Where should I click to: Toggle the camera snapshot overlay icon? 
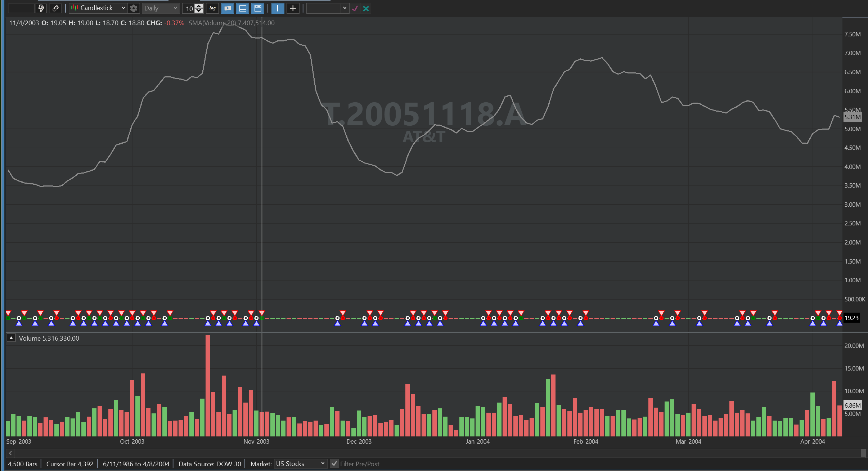point(228,8)
